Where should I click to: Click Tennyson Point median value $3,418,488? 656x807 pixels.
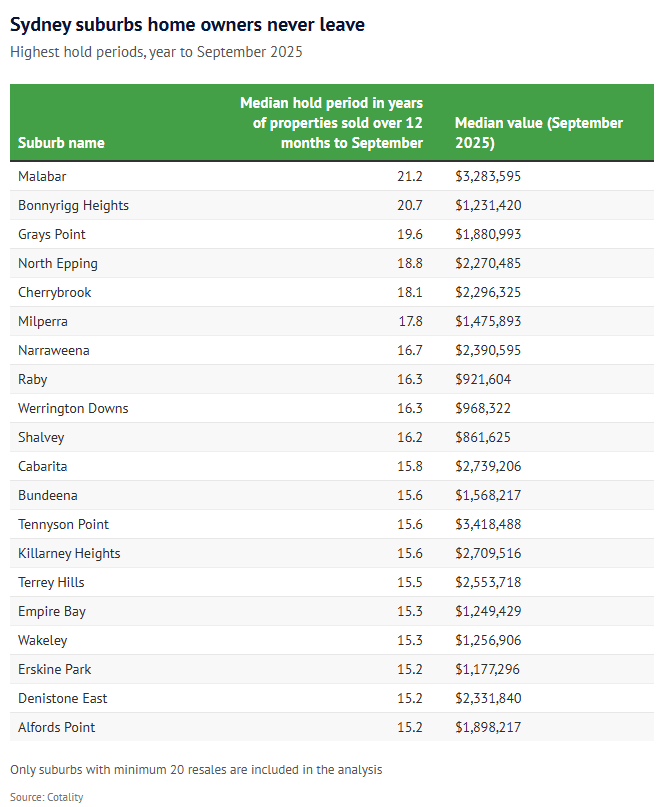click(x=488, y=524)
